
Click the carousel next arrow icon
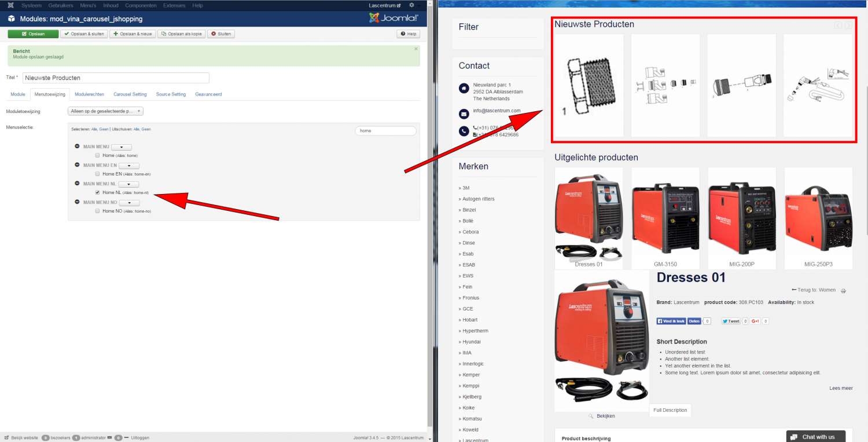[x=848, y=25]
